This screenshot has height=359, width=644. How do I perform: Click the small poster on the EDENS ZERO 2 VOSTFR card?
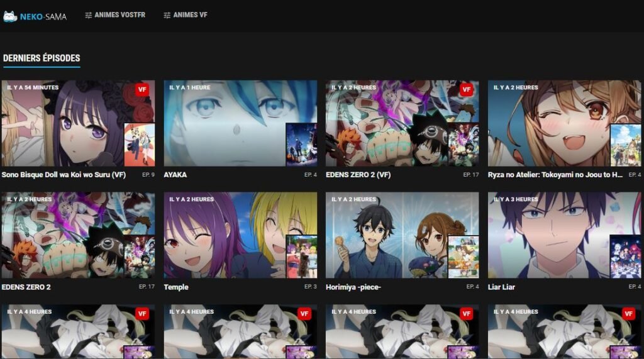point(140,257)
